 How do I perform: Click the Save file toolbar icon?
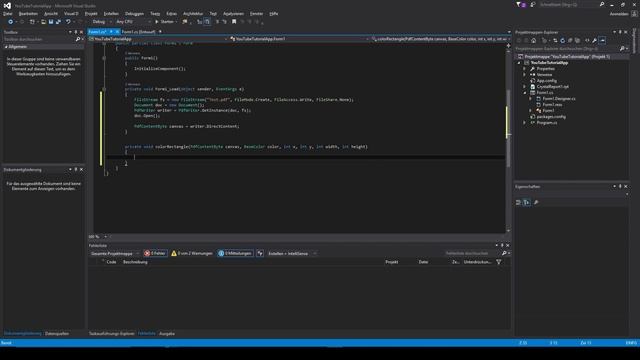click(51, 22)
